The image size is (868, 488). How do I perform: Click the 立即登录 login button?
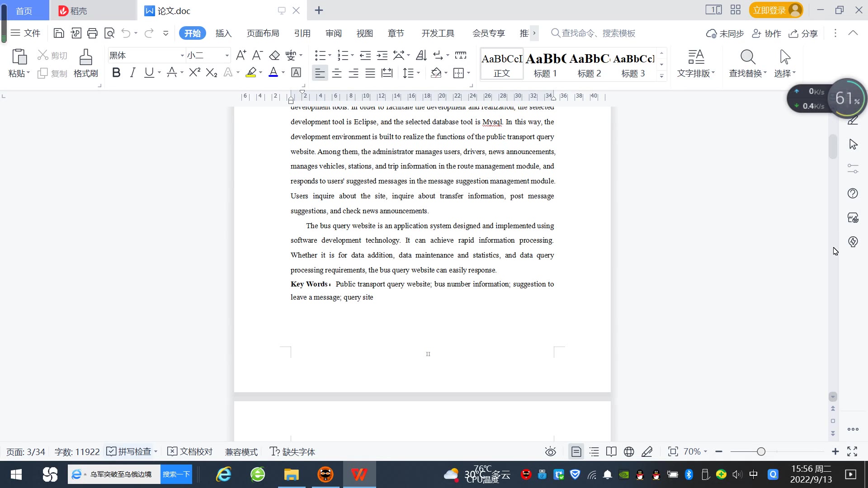769,10
